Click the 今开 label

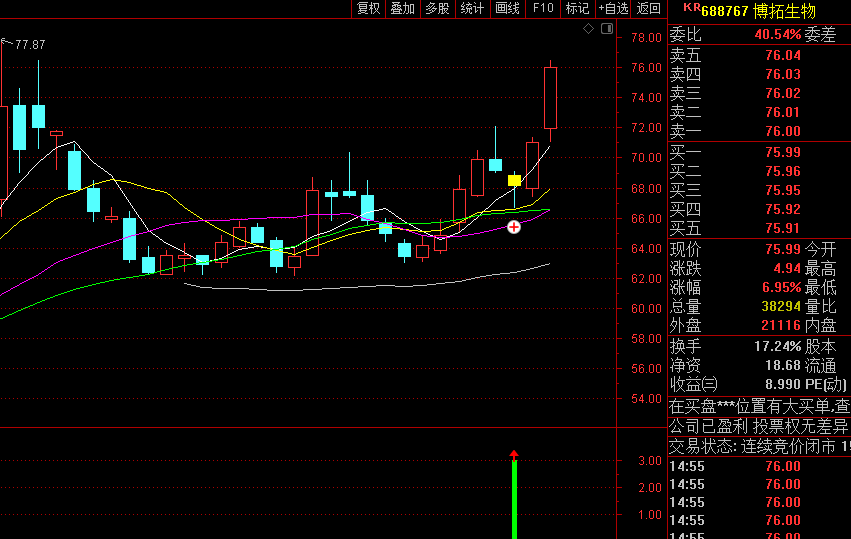click(x=821, y=249)
